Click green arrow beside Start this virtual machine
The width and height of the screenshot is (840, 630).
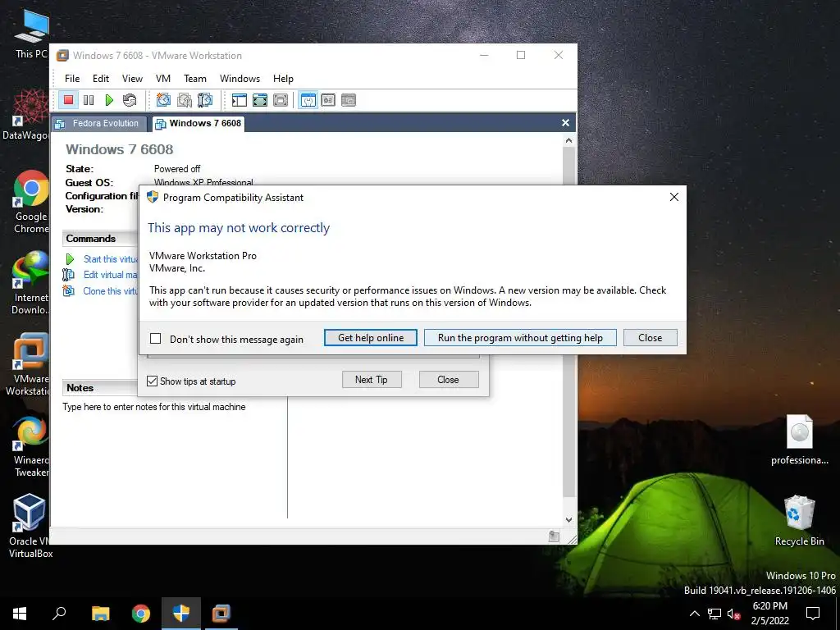pos(70,259)
